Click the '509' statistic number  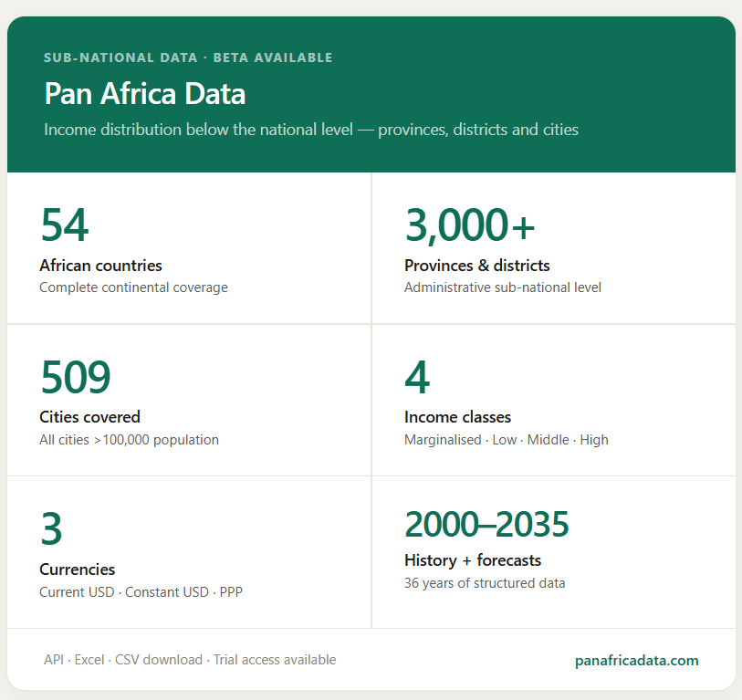(x=76, y=377)
